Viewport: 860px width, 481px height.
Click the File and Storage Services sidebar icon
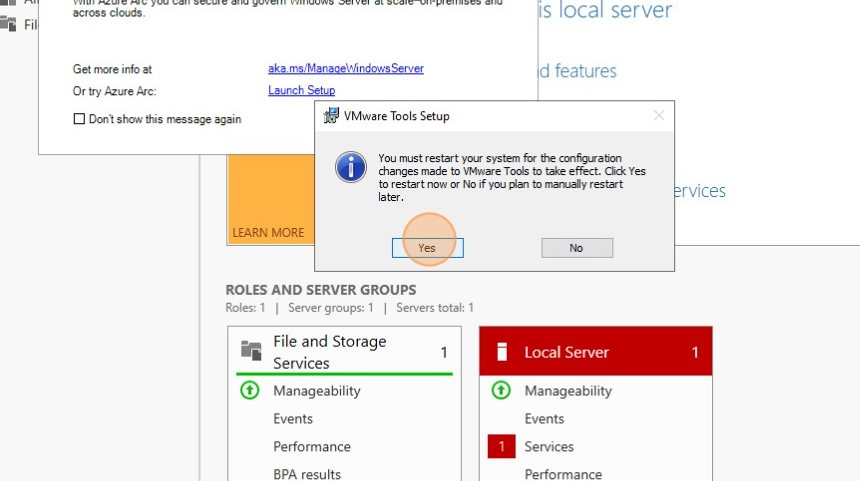(x=8, y=24)
